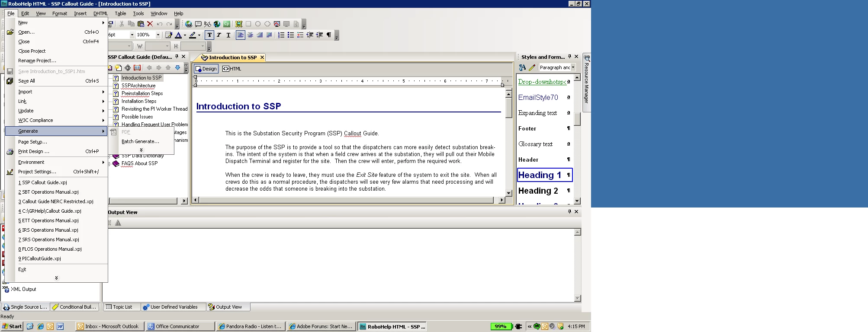
Task: Click the Insert Image picture frame icon
Action: click(x=239, y=24)
